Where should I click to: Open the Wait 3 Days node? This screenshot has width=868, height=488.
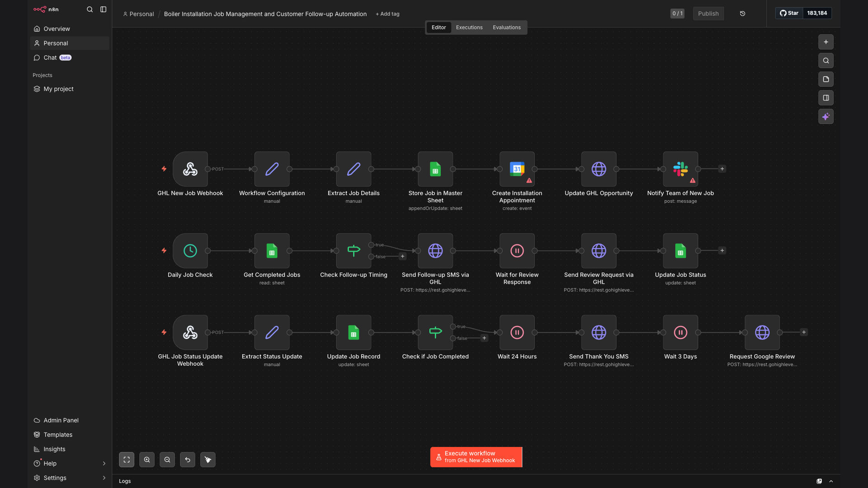point(680,333)
